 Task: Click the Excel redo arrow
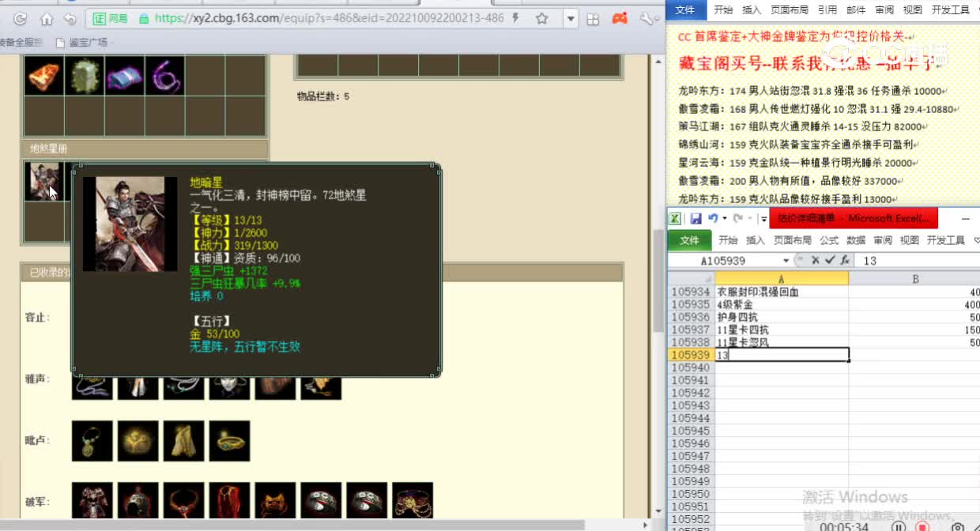click(737, 219)
